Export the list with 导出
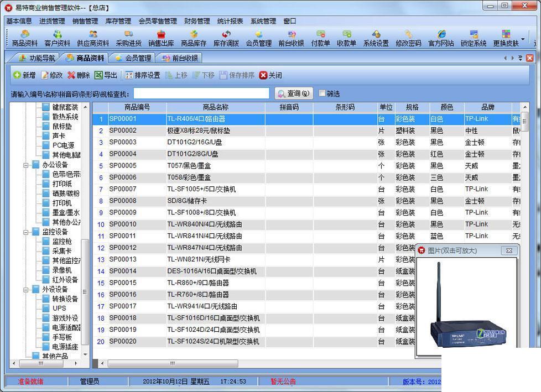Screen dimensions: 541x392 click(106, 75)
